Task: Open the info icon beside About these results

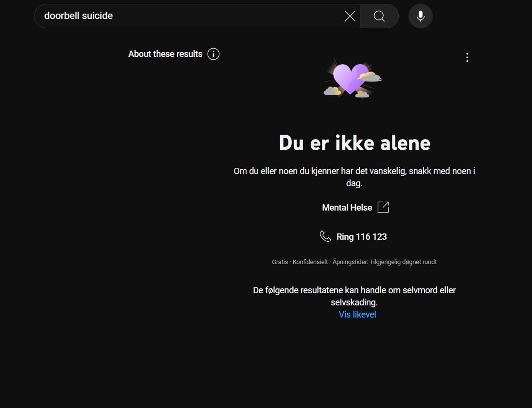Action: pos(213,54)
